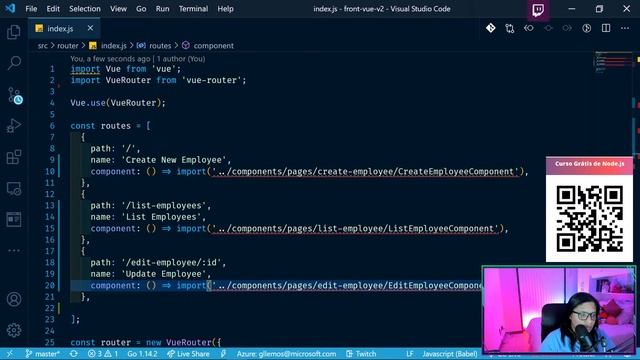This screenshot has height=360, width=640.
Task: Click the VS Code logo icon
Action: 10,8
